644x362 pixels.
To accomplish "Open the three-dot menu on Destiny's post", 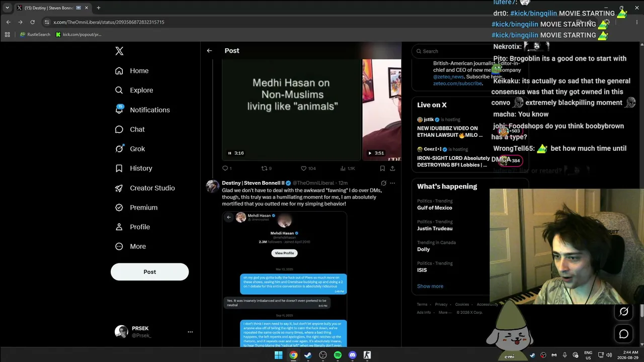I will [392, 183].
